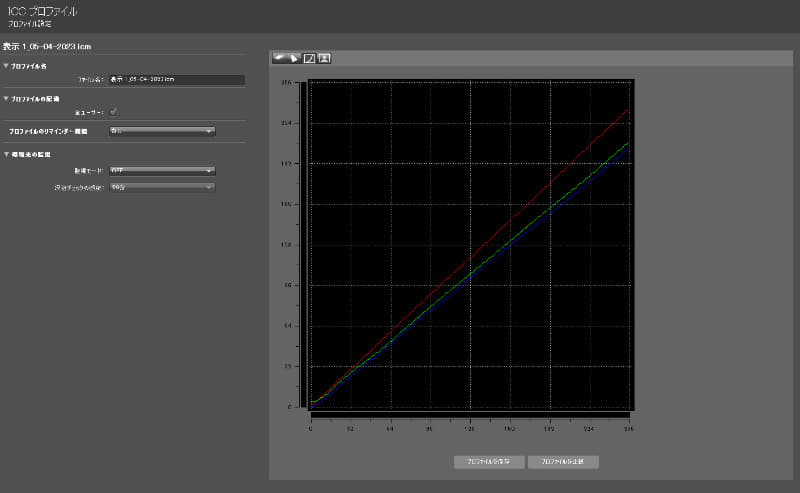Toggle the user-level profile checkbox
The image size is (800, 493).
tap(113, 112)
